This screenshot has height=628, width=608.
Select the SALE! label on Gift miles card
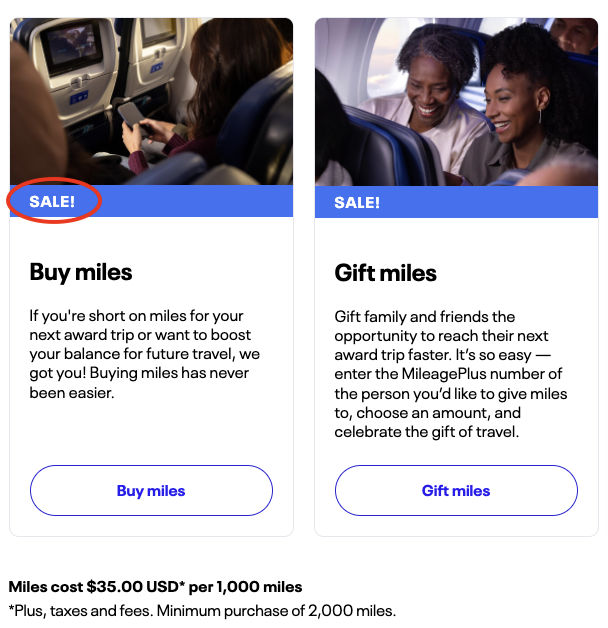pos(357,203)
